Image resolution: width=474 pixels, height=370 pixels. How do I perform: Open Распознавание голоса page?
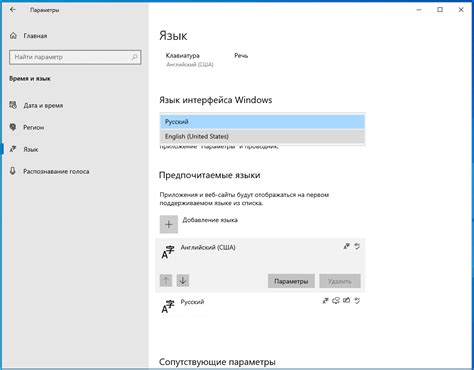coord(56,171)
